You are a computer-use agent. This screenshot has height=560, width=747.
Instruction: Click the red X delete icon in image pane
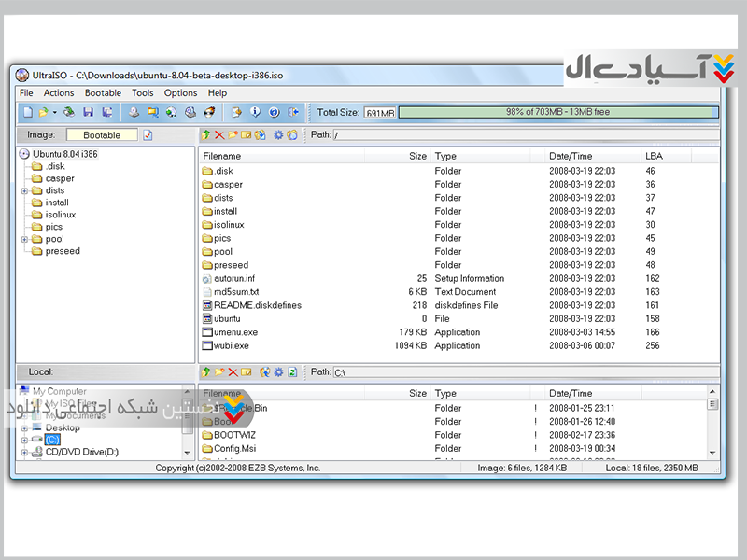[219, 135]
